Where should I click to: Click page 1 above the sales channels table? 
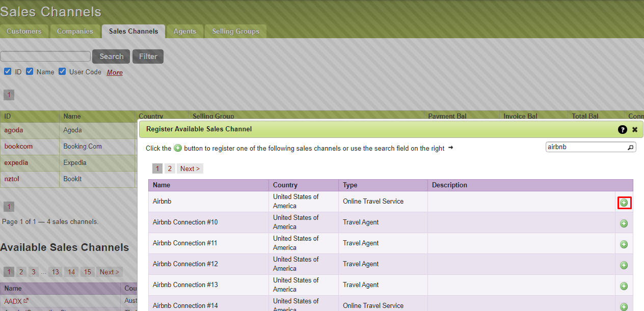(9, 95)
